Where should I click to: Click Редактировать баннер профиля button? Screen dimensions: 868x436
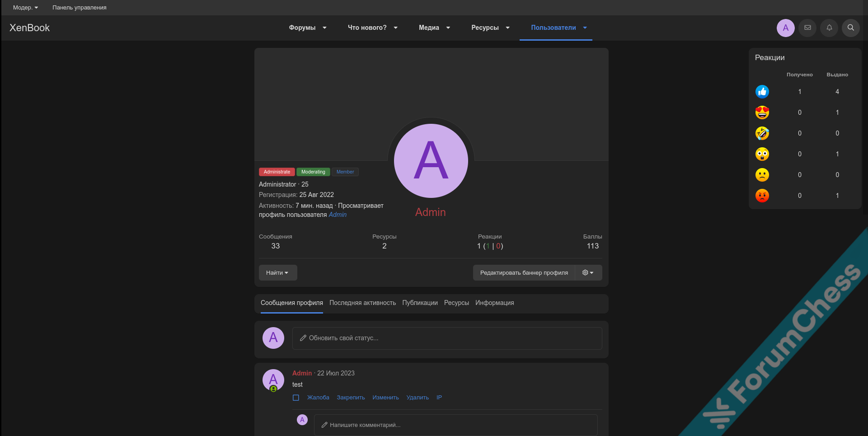pyautogui.click(x=524, y=273)
